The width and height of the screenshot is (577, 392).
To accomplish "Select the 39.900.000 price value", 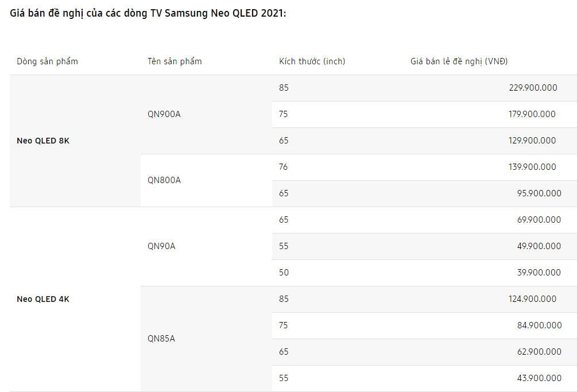I will pos(539,273).
